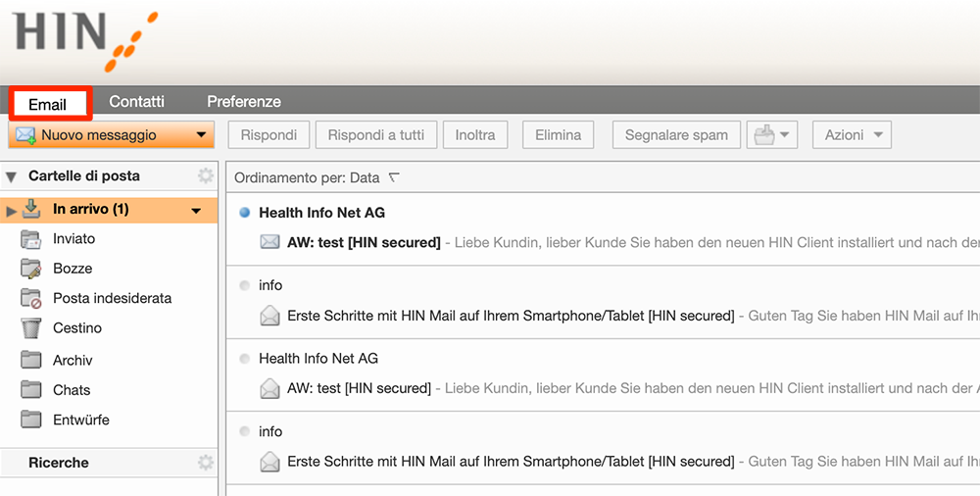Toggle the blue unread dot on the first Health Info Net AG message
Image resolution: width=980 pixels, height=496 pixels.
tap(244, 214)
